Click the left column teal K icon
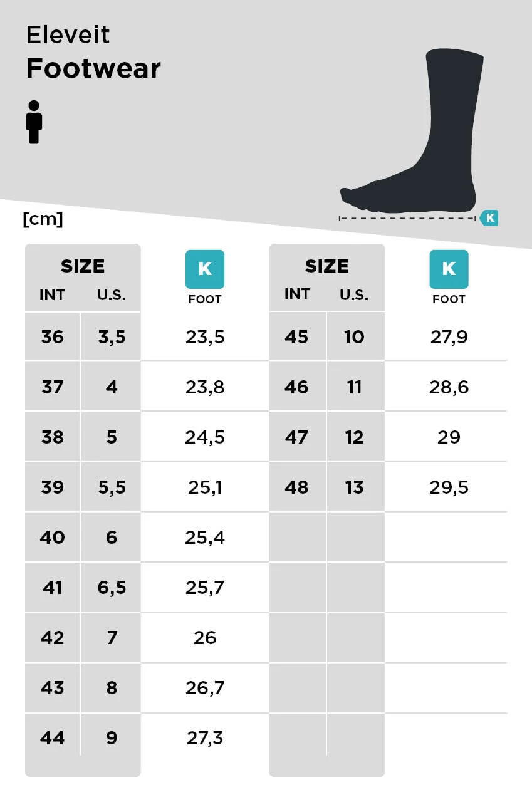The image size is (532, 802). click(205, 269)
